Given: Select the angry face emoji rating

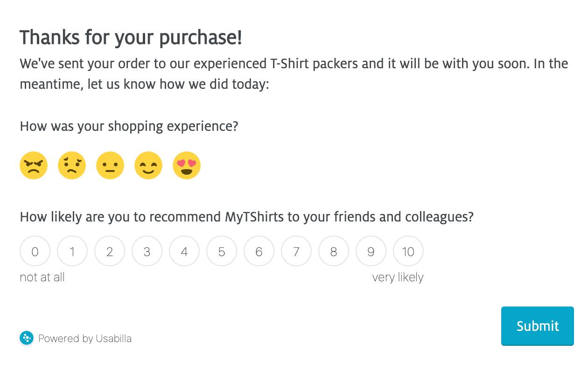Looking at the screenshot, I should pos(34,166).
